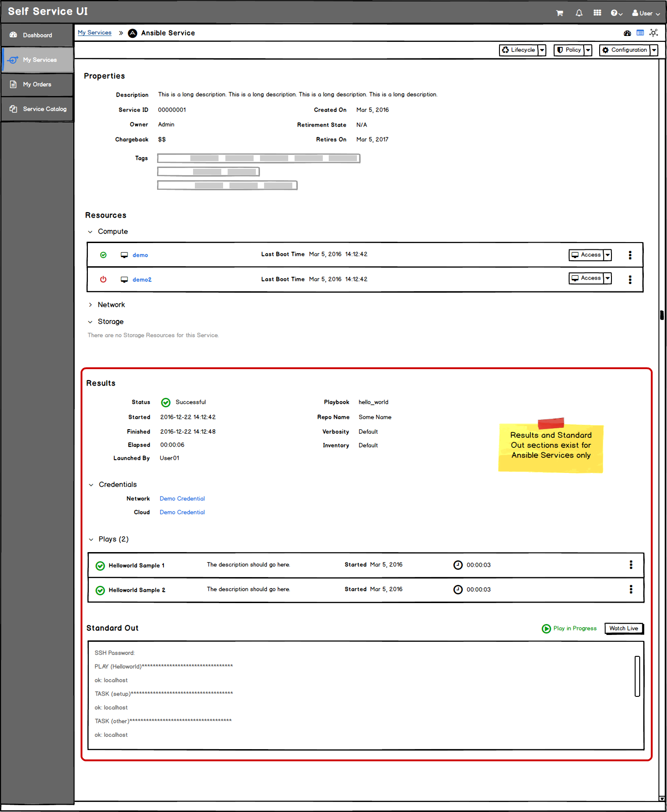Open kebab menu for demo row

(630, 255)
